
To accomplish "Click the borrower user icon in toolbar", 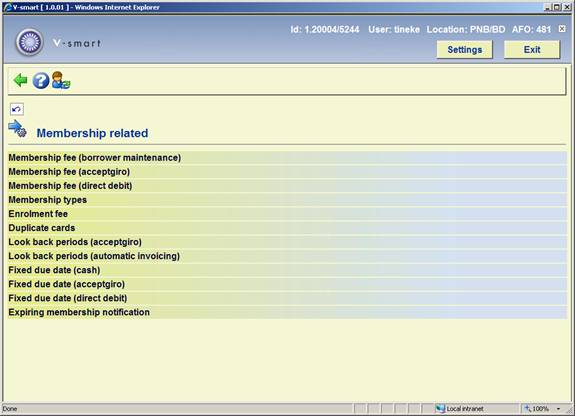I will [61, 80].
